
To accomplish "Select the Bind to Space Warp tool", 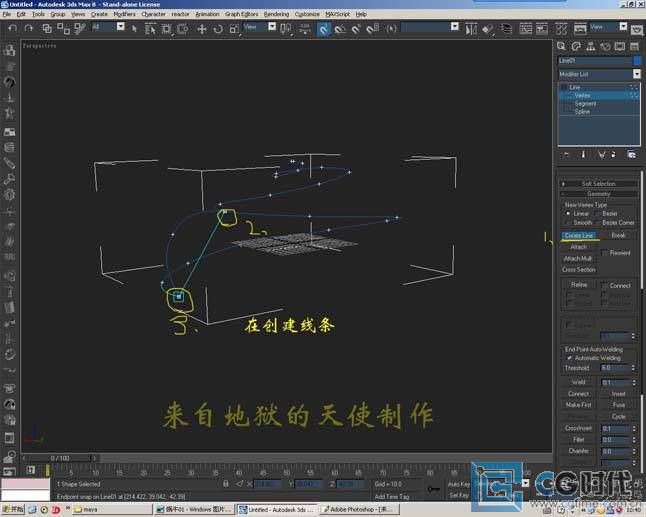I will coord(80,28).
